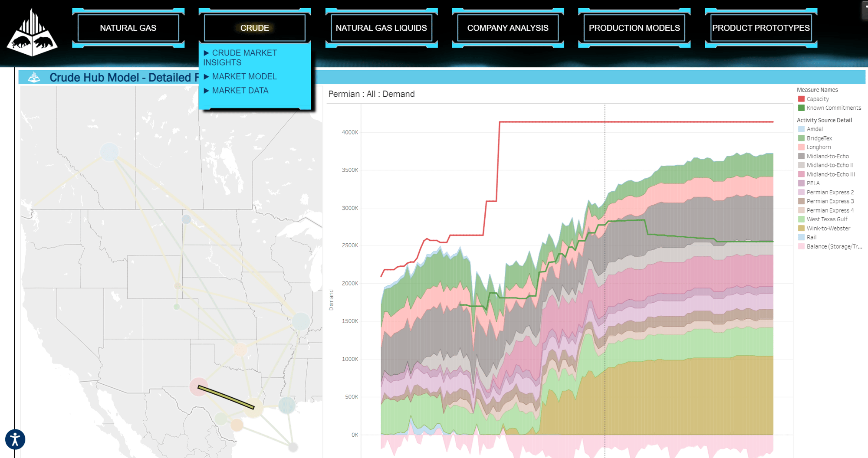The width and height of the screenshot is (868, 458).
Task: Select the PELA legend swatch
Action: pyautogui.click(x=801, y=183)
